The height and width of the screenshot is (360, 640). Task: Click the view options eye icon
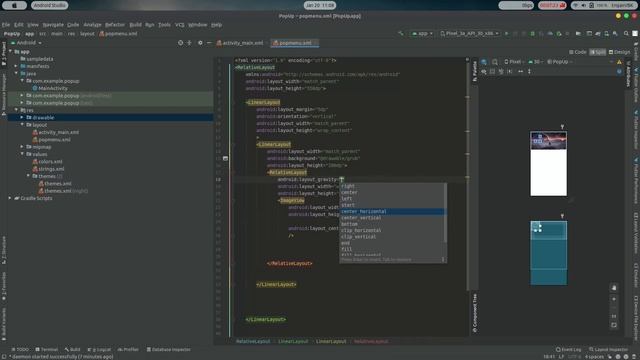484,71
